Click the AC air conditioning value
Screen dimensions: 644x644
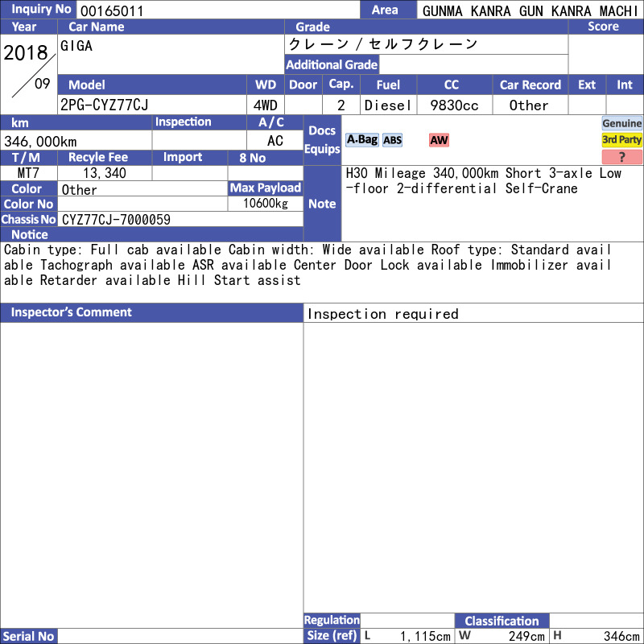pos(275,141)
